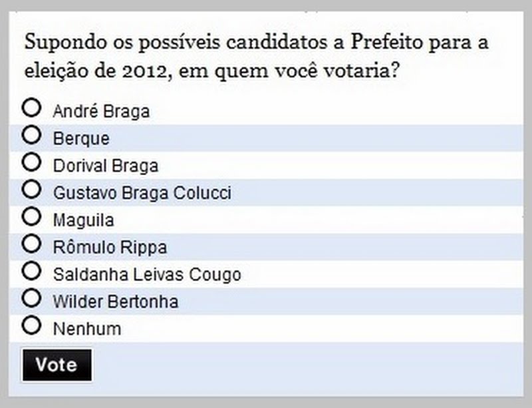Click the "Berque" name text
This screenshot has height=408, width=532.
pyautogui.click(x=81, y=139)
